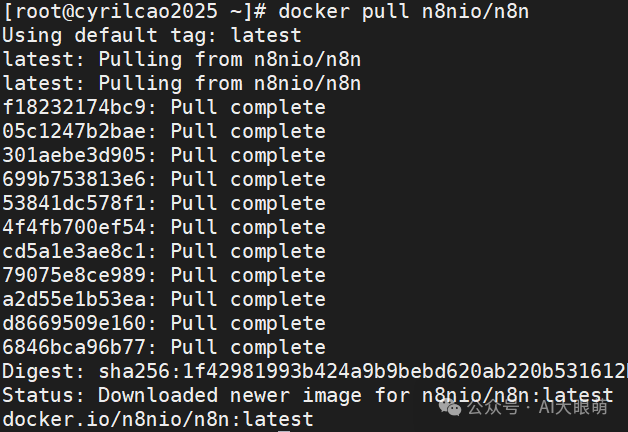
Task: Click layer ID 79075e8ce989
Action: (x=79, y=276)
